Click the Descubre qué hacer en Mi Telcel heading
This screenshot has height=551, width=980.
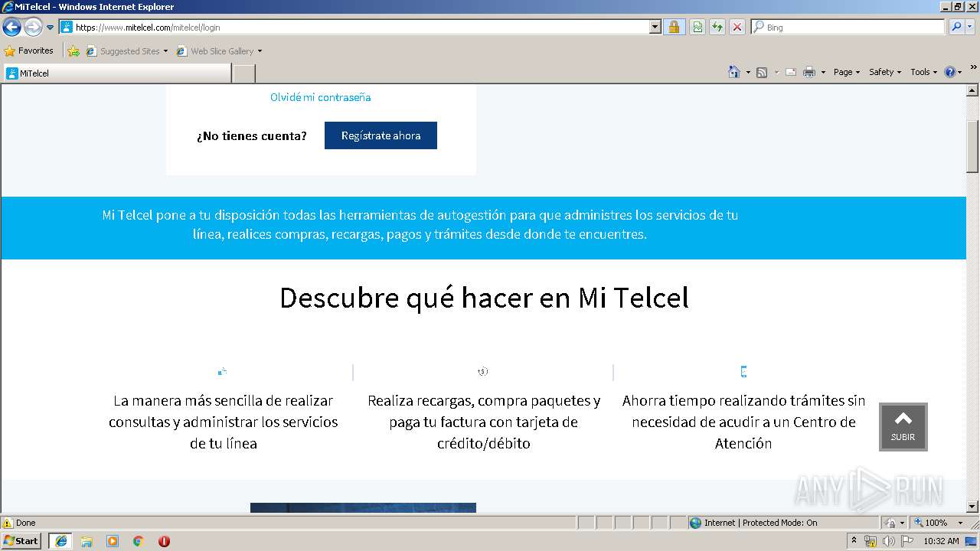[484, 297]
